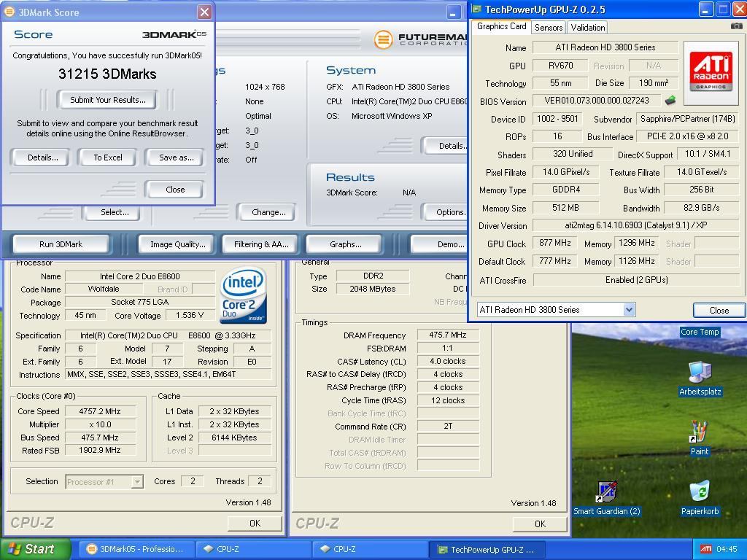Expand the ATI Radeon HD 3800 Series dropdown
The width and height of the screenshot is (747, 560).
629,309
